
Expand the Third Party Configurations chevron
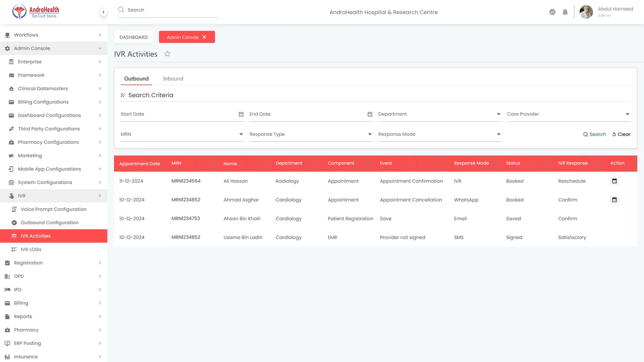[100, 129]
